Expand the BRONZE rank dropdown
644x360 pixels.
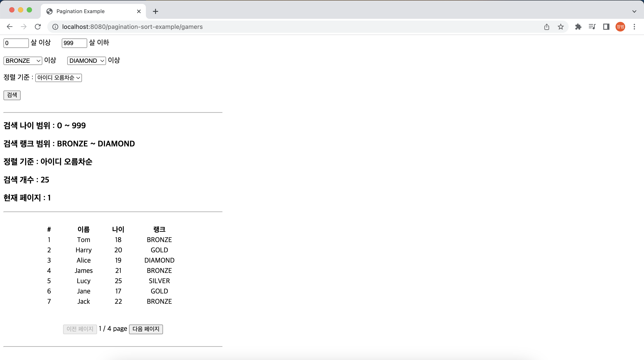(x=23, y=61)
